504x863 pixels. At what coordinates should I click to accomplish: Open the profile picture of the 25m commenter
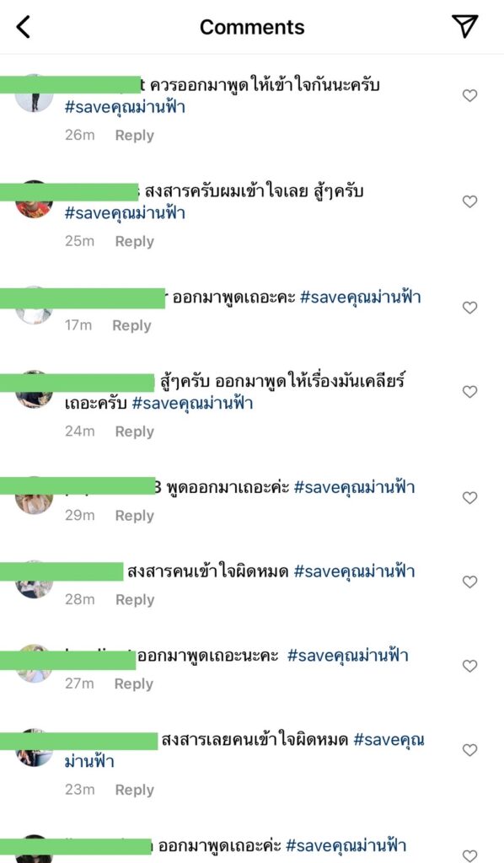pos(34,200)
